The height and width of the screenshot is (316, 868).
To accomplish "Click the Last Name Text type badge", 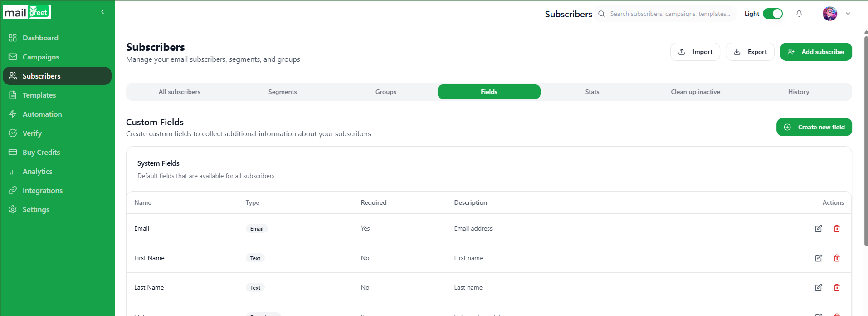I will [255, 287].
